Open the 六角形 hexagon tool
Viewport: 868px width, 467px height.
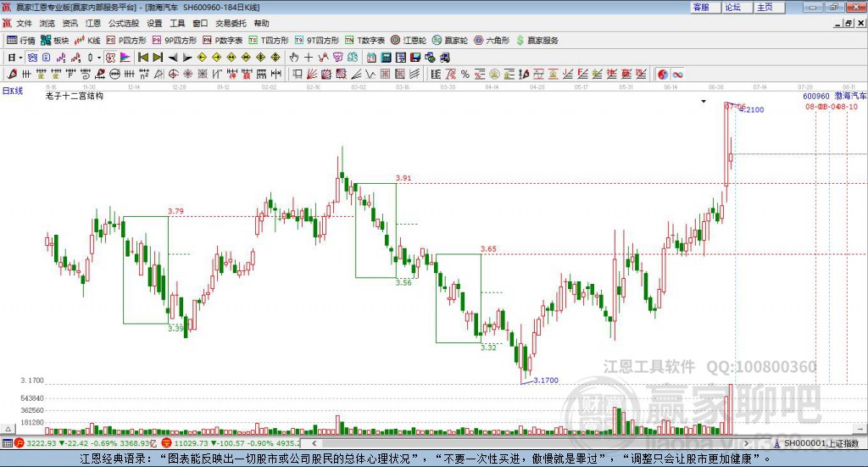click(x=492, y=41)
